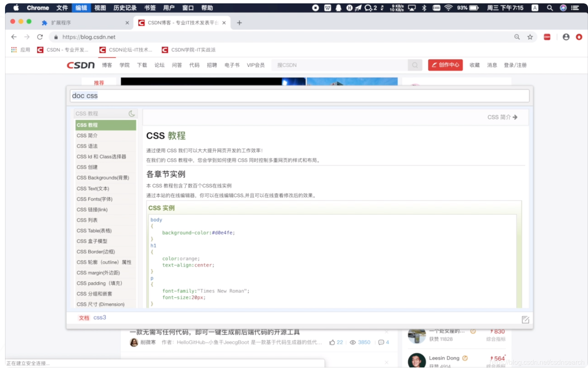Click the red Chrome update icon
Viewport: 588px width, 370px height.
[x=579, y=37]
